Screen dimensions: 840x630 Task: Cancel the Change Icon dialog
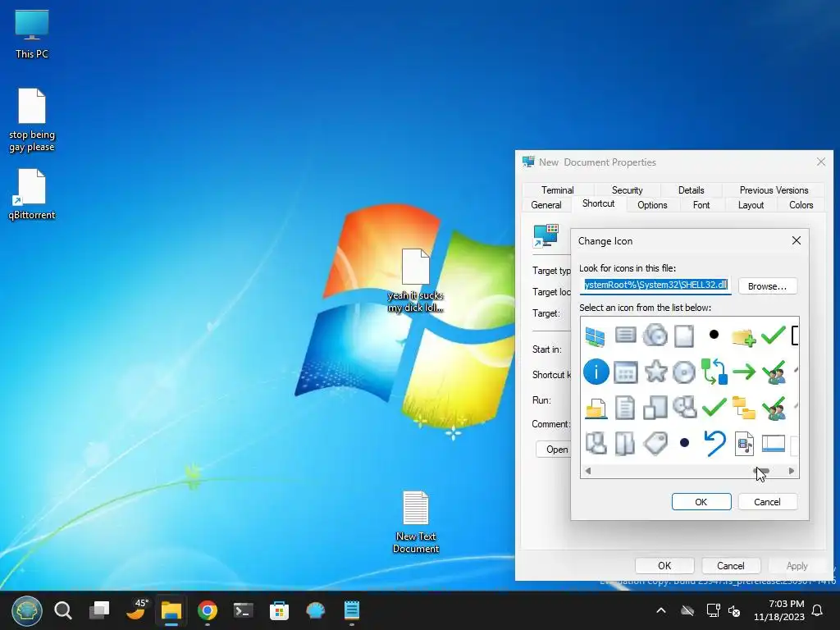pos(767,501)
